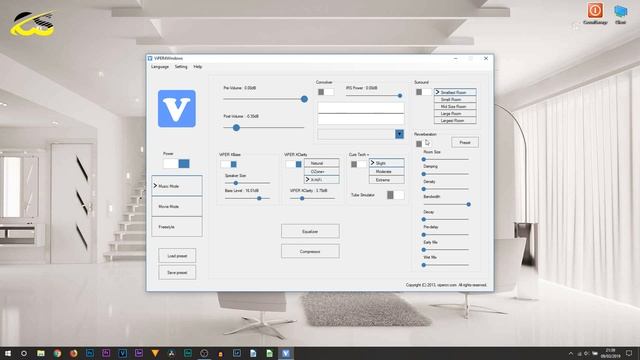This screenshot has width=640, height=360.
Task: Open the green Audition taskbar icon
Action: [x=188, y=353]
